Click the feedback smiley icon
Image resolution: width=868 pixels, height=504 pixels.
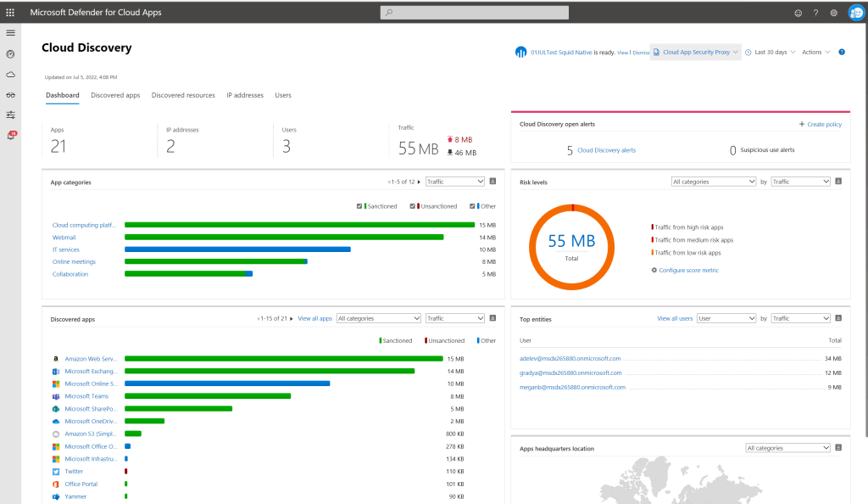click(x=798, y=13)
